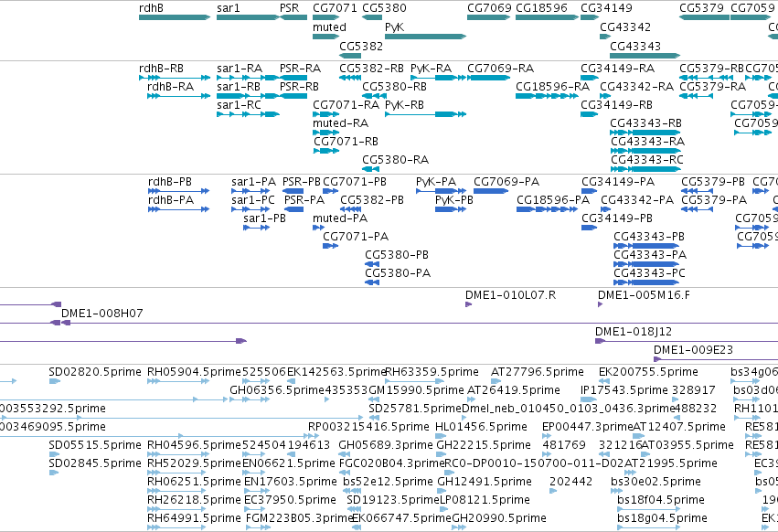Select the CG34149-PB protein label
Screen dimensions: 778x532
pos(617,218)
